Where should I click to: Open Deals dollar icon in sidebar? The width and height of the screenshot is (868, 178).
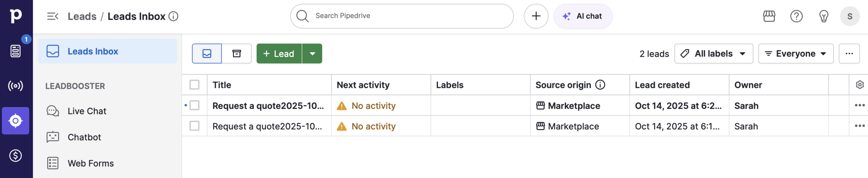[16, 156]
